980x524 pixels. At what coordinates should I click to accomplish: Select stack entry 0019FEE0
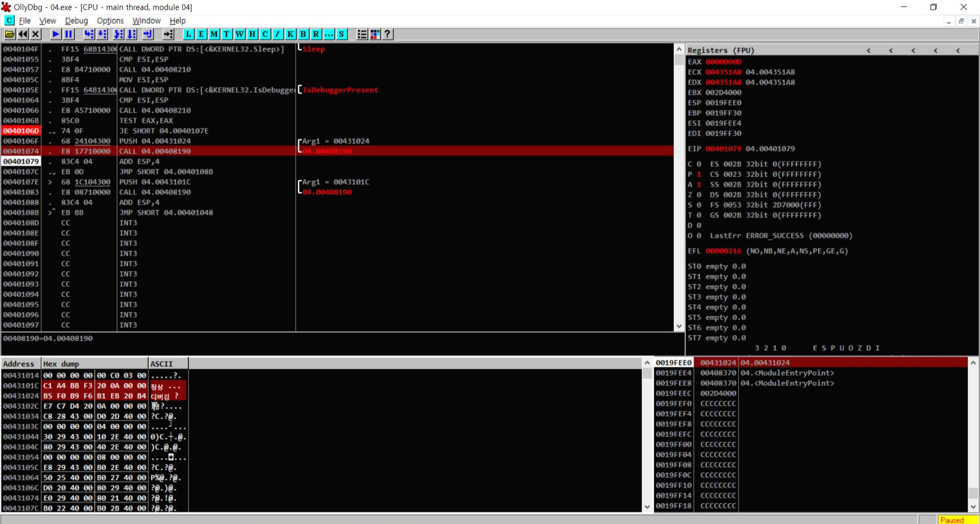[x=811, y=363]
